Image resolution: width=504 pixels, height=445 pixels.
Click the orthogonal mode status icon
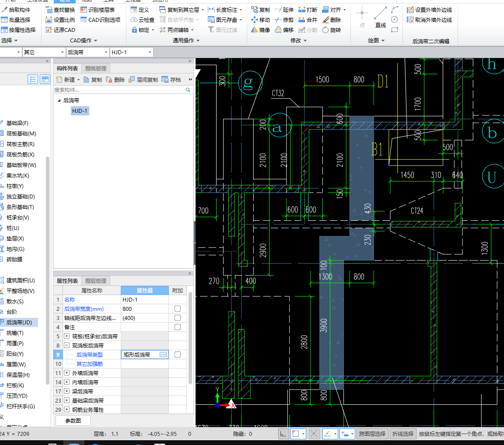[x=283, y=434]
